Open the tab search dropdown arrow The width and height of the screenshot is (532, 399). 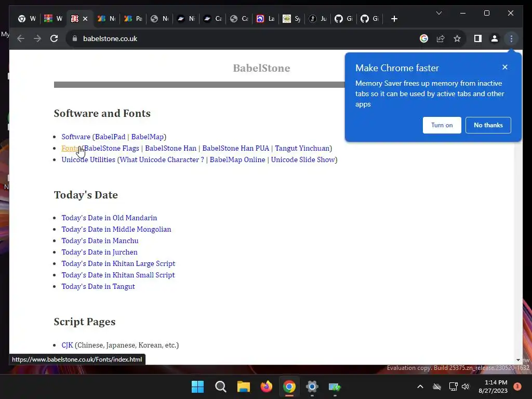tap(438, 13)
